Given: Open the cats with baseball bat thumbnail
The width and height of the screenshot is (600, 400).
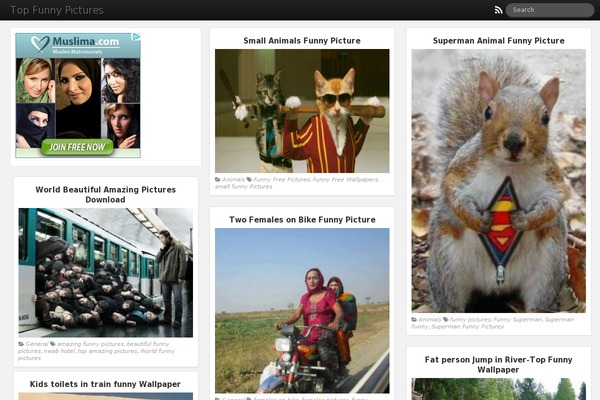Looking at the screenshot, I should point(302,111).
